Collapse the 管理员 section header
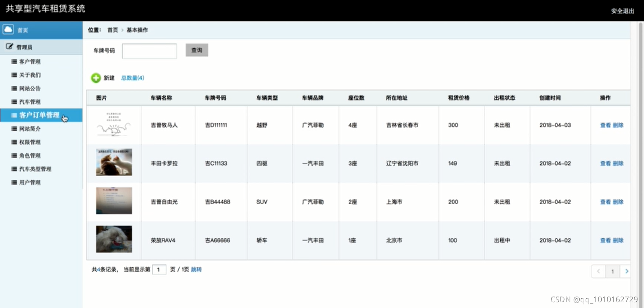The width and height of the screenshot is (644, 308). coord(41,47)
